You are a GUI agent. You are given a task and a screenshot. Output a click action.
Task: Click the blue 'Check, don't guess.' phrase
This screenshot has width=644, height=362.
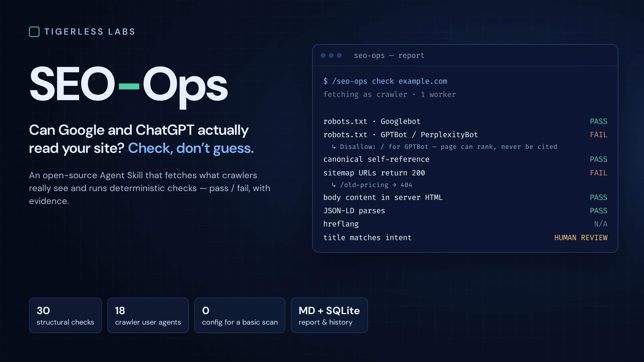coord(191,148)
